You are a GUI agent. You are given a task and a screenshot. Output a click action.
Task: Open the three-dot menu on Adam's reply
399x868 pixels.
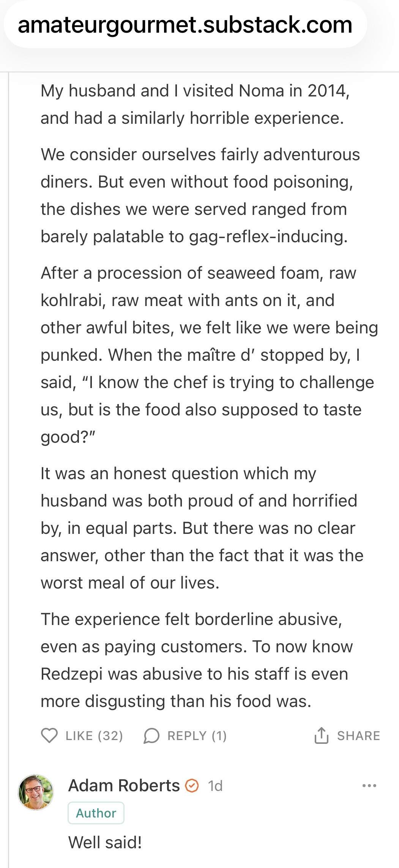[369, 786]
